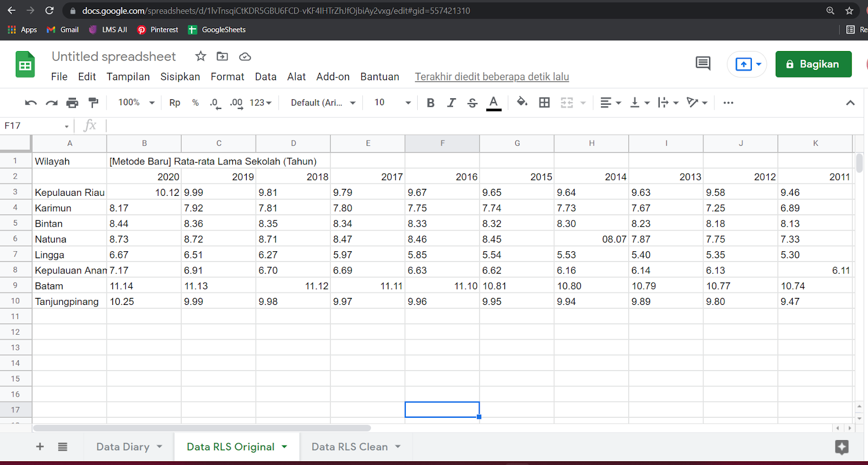Toggle bold formatting

pyautogui.click(x=430, y=103)
